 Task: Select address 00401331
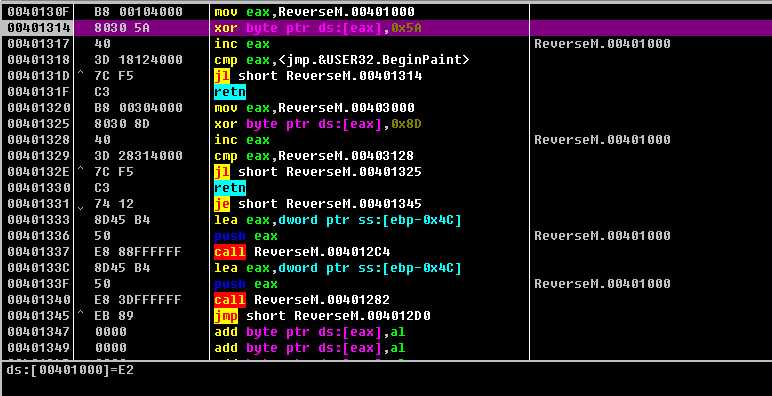click(39, 204)
